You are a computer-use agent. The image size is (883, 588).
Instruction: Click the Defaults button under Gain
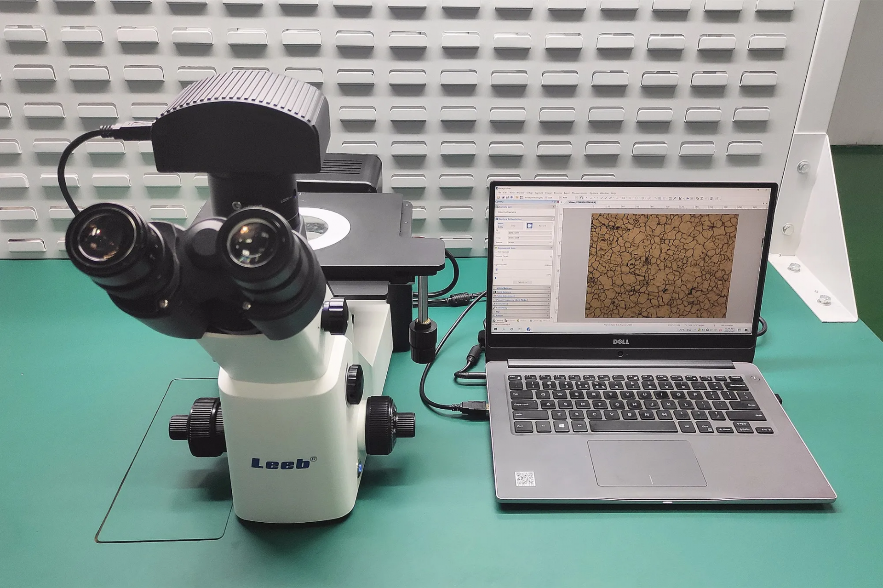point(522,282)
